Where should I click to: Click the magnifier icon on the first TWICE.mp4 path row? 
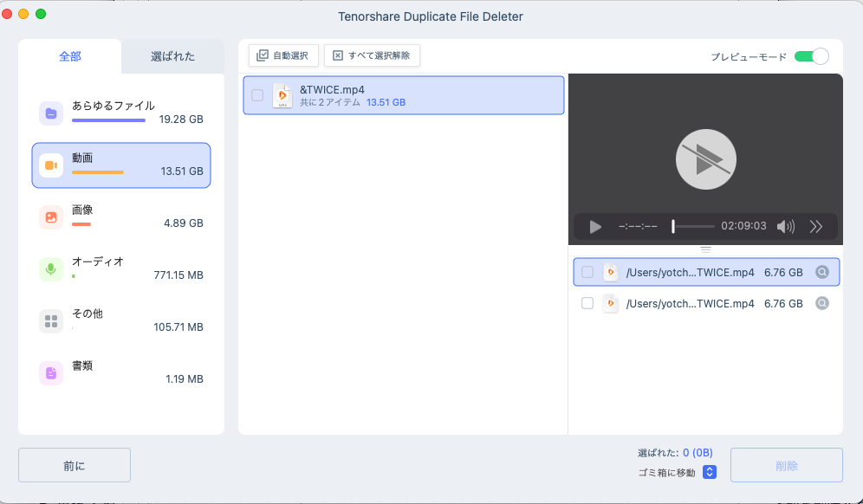tap(821, 273)
